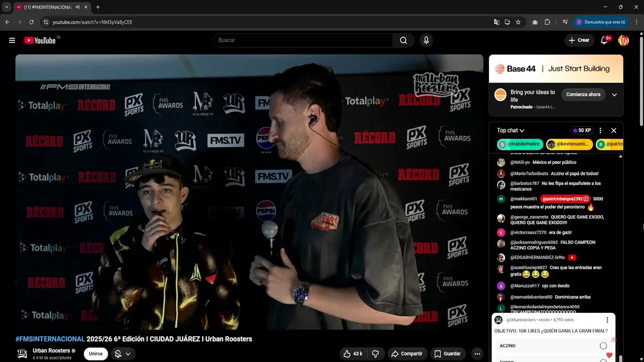Open the notifications bell

(x=604, y=40)
